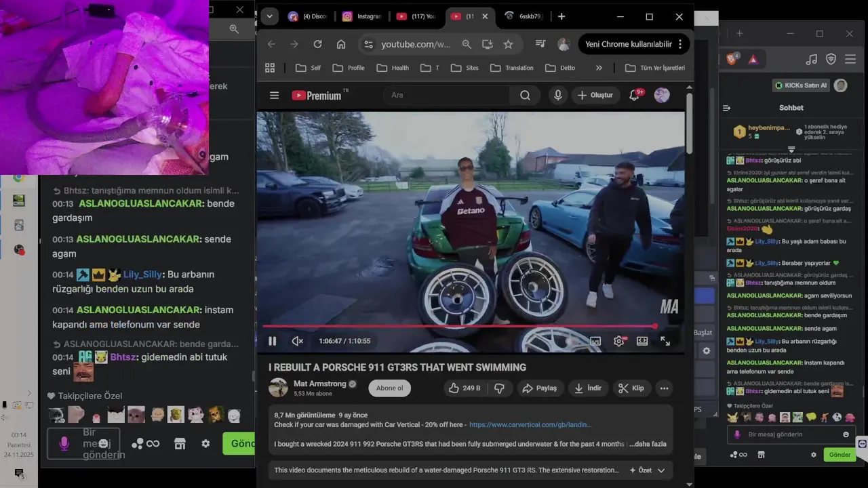Subscribe via Abone ol button
The image size is (868, 488).
390,388
